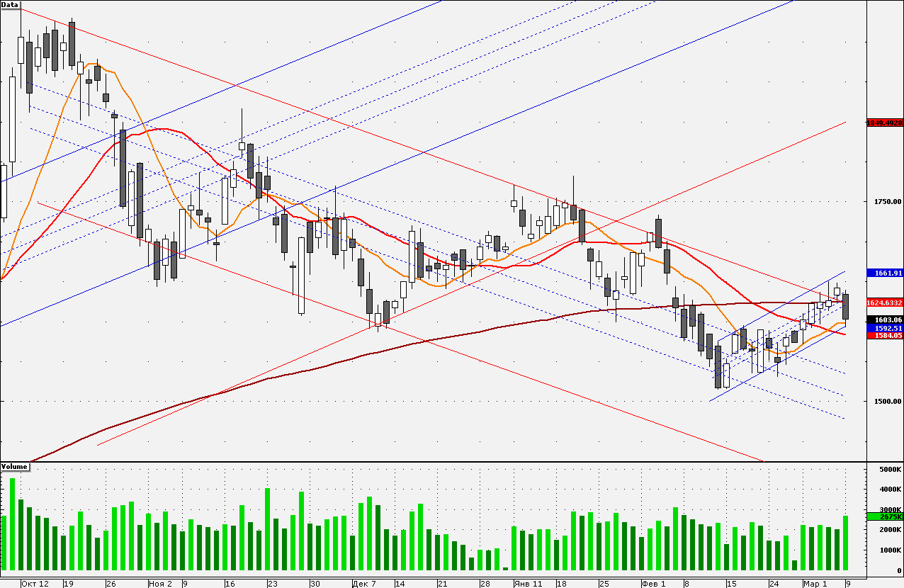Select the red 1624.6332 price tag

pos(885,303)
